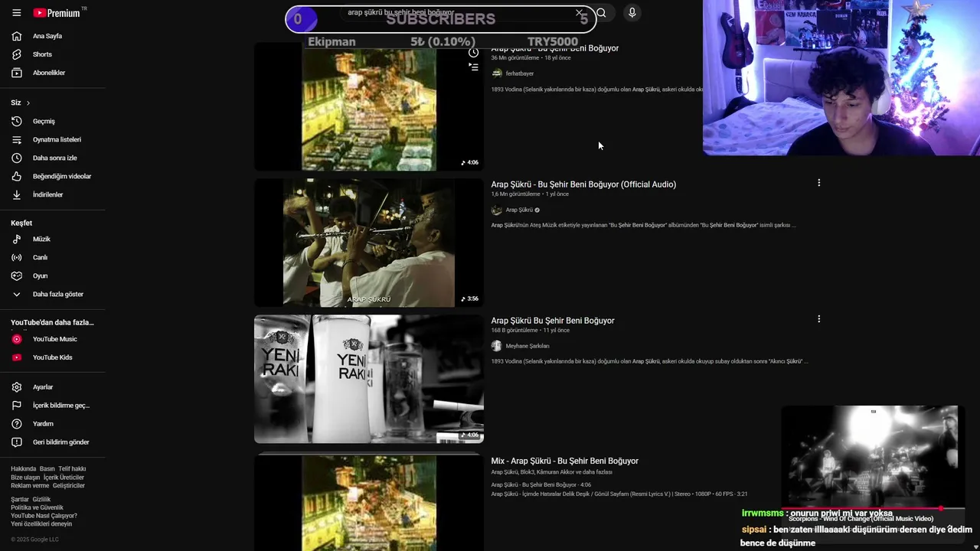Open Daha sonra izle list
The image size is (980, 551).
pyautogui.click(x=54, y=158)
